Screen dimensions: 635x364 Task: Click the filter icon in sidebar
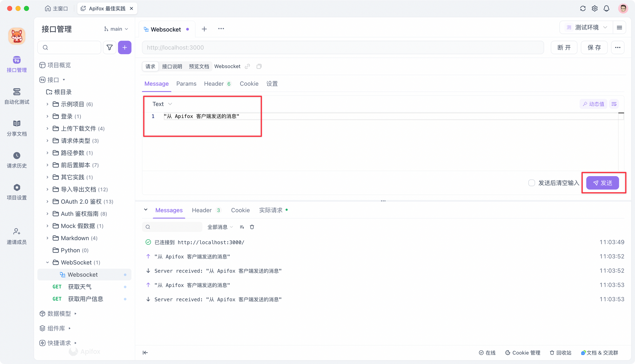pyautogui.click(x=110, y=47)
